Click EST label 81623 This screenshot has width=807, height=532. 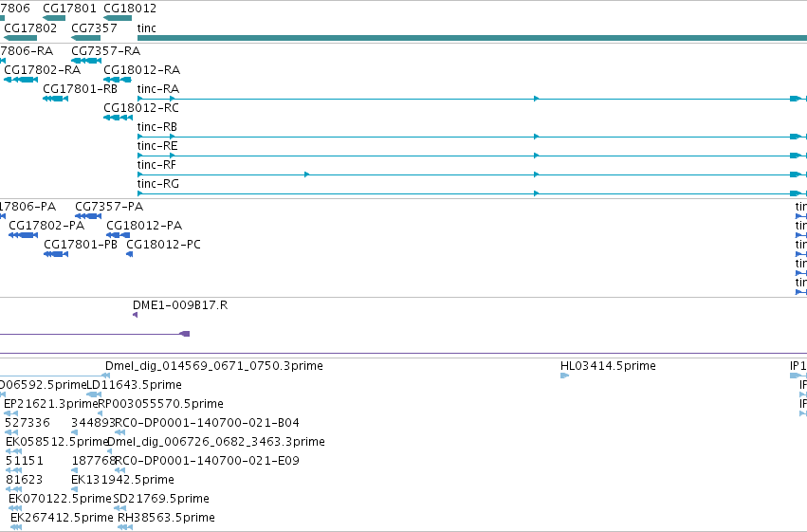pyautogui.click(x=25, y=481)
